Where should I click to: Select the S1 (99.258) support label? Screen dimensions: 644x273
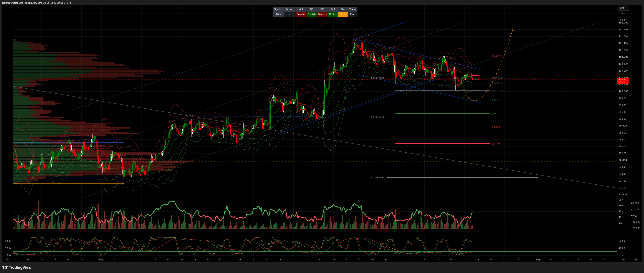pyautogui.click(x=377, y=117)
